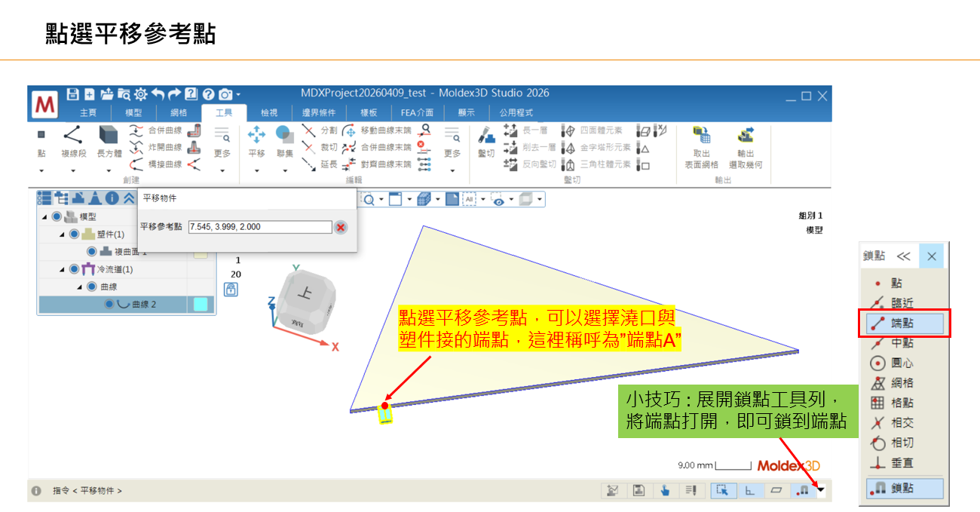Click the info icon in model tree toolbar

(112, 198)
